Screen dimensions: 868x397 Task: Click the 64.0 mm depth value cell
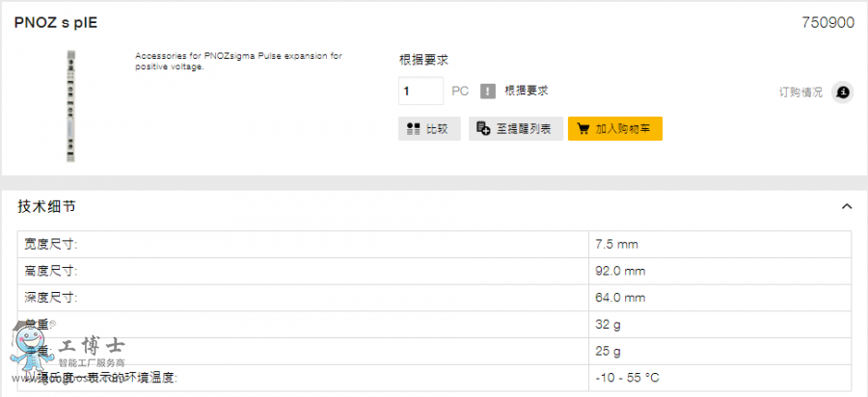620,298
